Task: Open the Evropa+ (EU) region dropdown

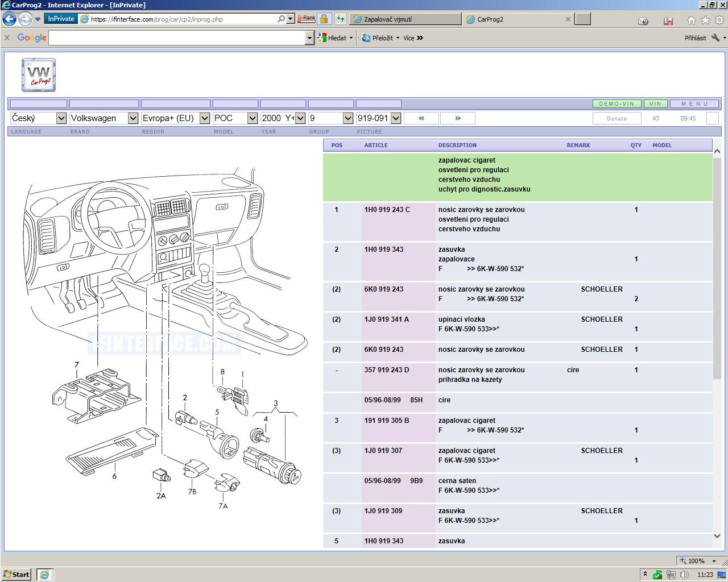Action: [x=176, y=118]
